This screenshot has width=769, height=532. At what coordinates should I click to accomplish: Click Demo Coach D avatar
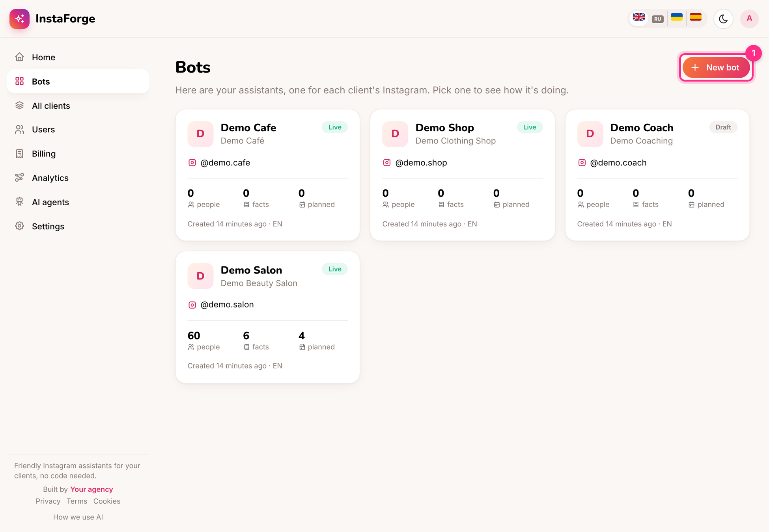[x=590, y=134]
